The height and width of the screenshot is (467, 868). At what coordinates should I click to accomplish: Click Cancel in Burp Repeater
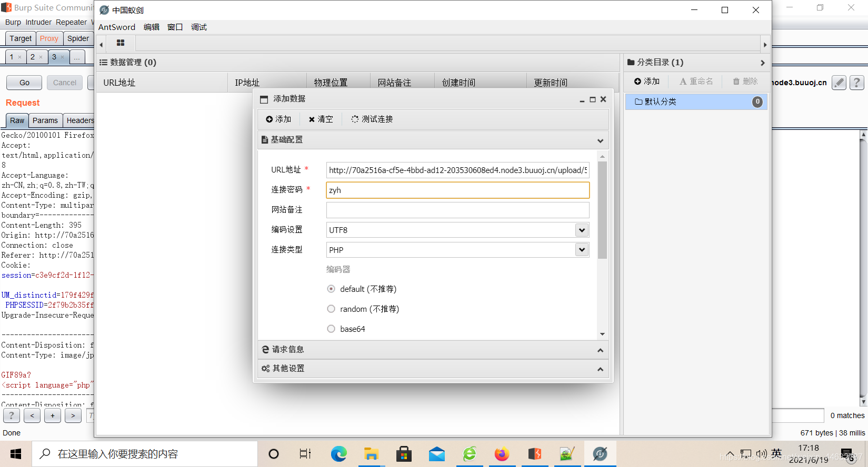point(65,83)
